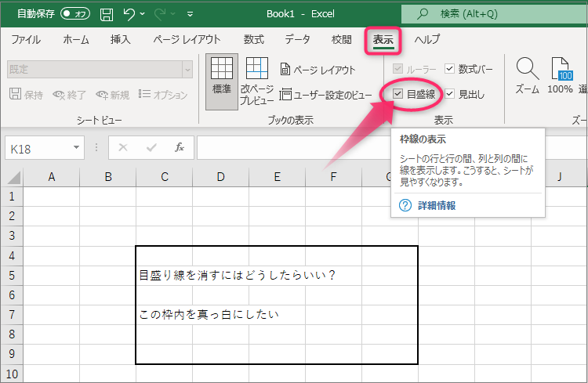Toggle the 自動保存 AutoSave switch
588x383 pixels.
point(75,14)
